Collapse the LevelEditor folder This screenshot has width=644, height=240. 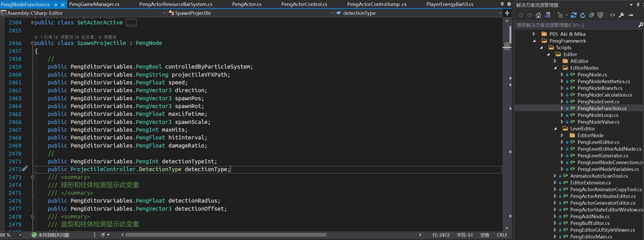555,129
